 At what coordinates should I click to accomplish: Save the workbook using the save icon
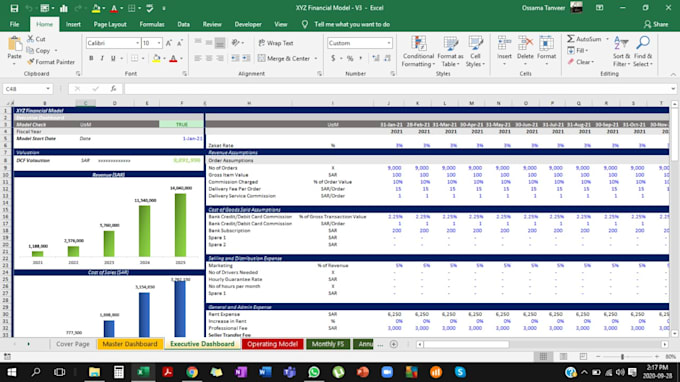click(x=14, y=8)
